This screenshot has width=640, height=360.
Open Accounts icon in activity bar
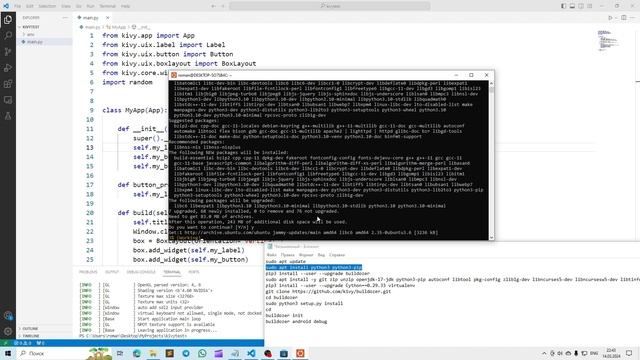pos(8,316)
